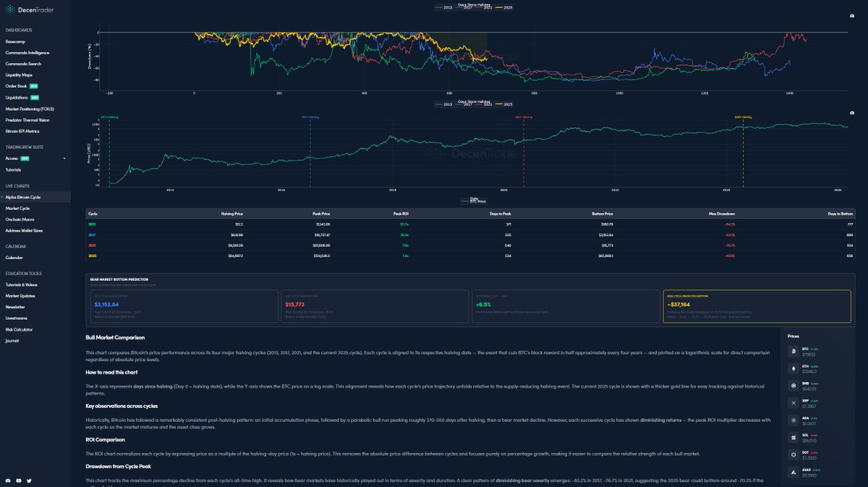Click the 2017 Halving marker on price chart
Screen dimensions: 868x487
tap(310, 117)
